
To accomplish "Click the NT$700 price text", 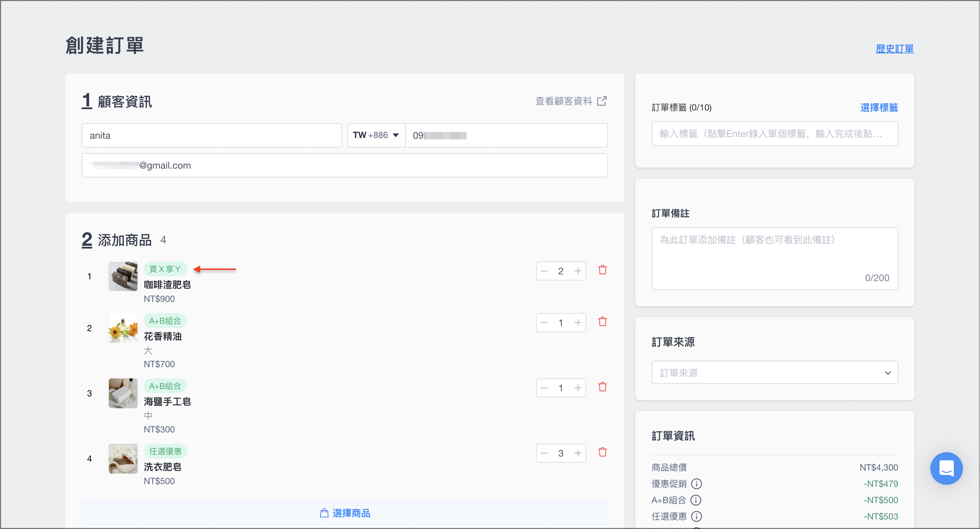I will [x=159, y=364].
